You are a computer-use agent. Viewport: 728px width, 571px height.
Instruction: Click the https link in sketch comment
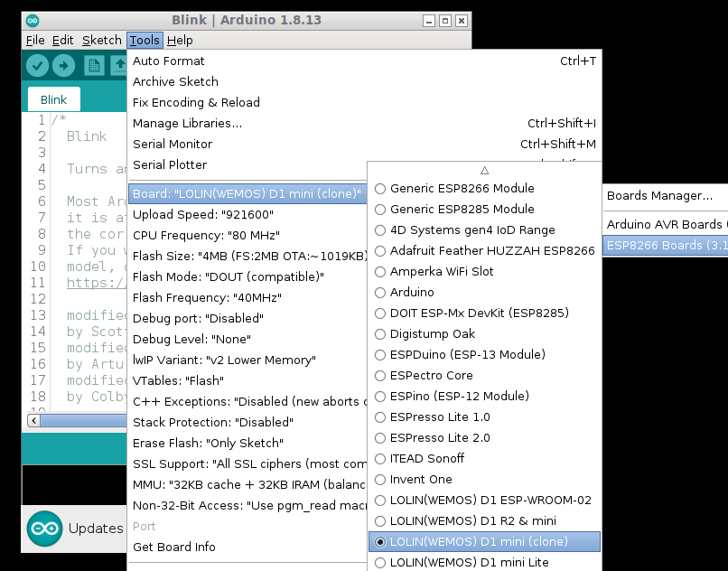97,283
